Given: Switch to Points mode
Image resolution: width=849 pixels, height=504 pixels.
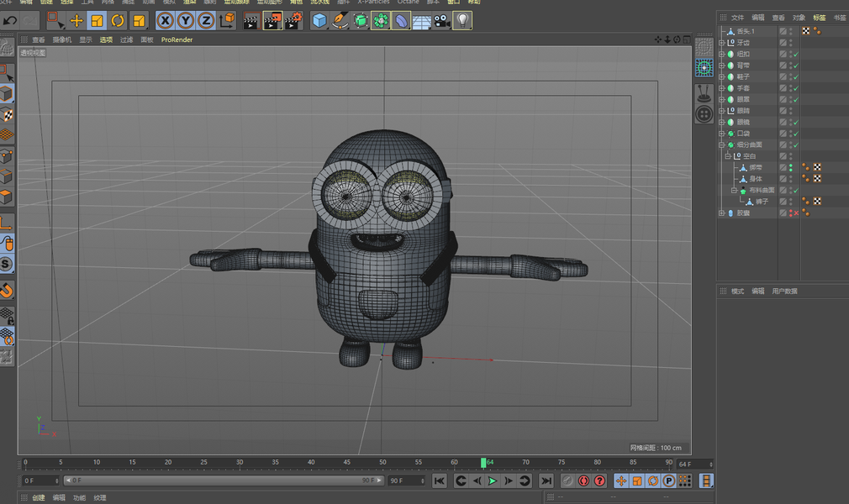Looking at the screenshot, I should click(x=6, y=156).
